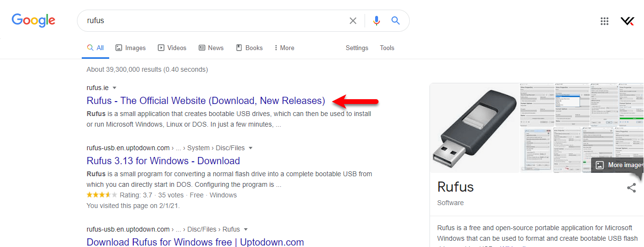The height and width of the screenshot is (247, 644).
Task: Open Download Rufus for Windows free link
Action: 195,242
